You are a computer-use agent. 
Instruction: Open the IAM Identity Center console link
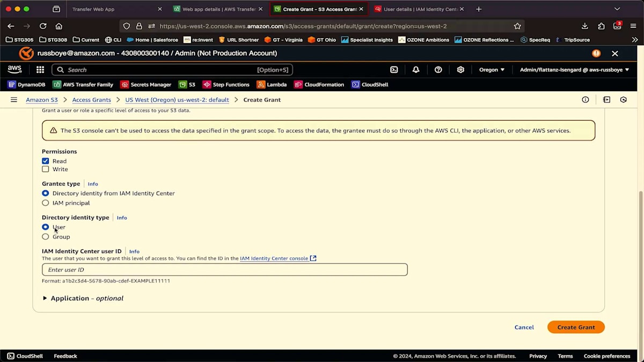click(278, 258)
